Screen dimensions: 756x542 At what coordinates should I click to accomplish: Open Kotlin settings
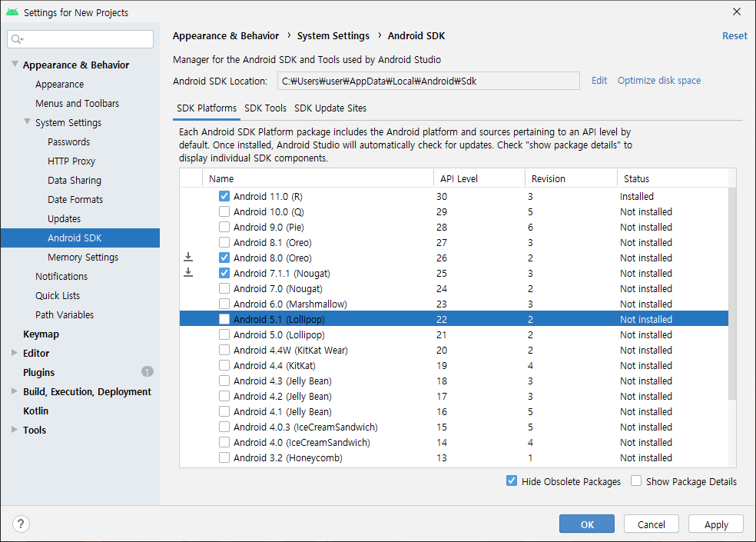click(35, 411)
